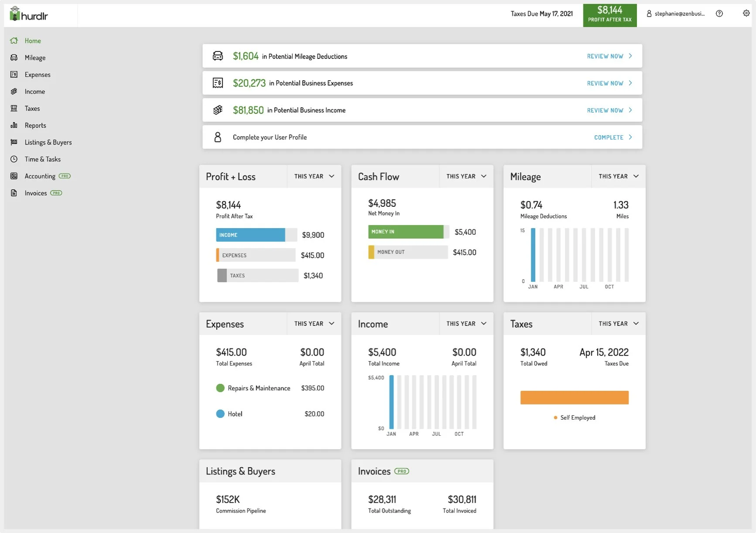Click the hurdlr logo
Viewport: 756px width, 533px height.
click(x=29, y=14)
